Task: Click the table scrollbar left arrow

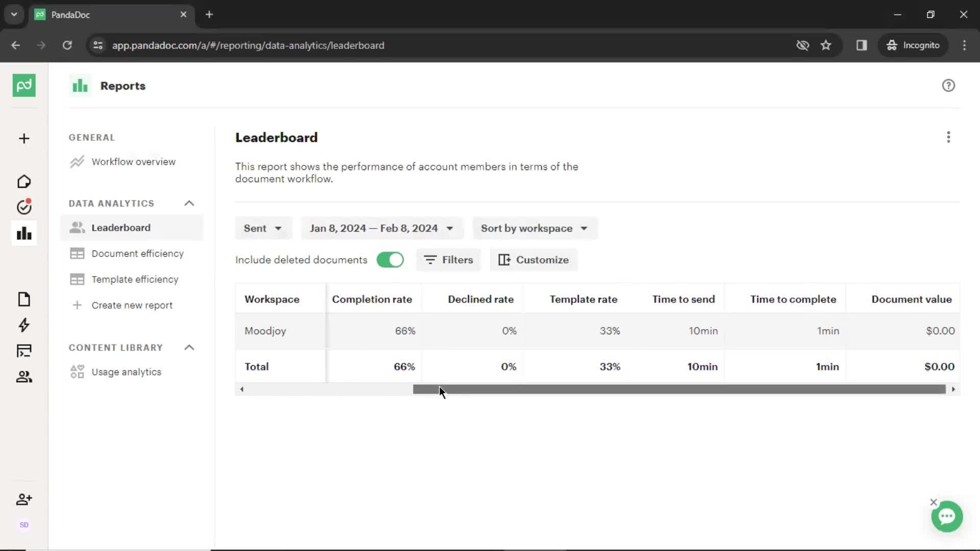Action: [242, 389]
